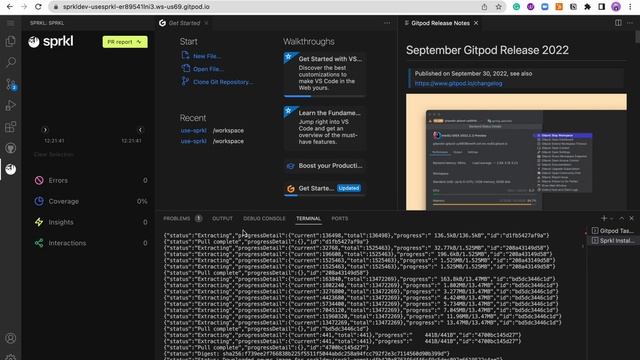Image resolution: width=640 pixels, height=360 pixels.
Task: Split the editor to the right
Action: (618, 23)
